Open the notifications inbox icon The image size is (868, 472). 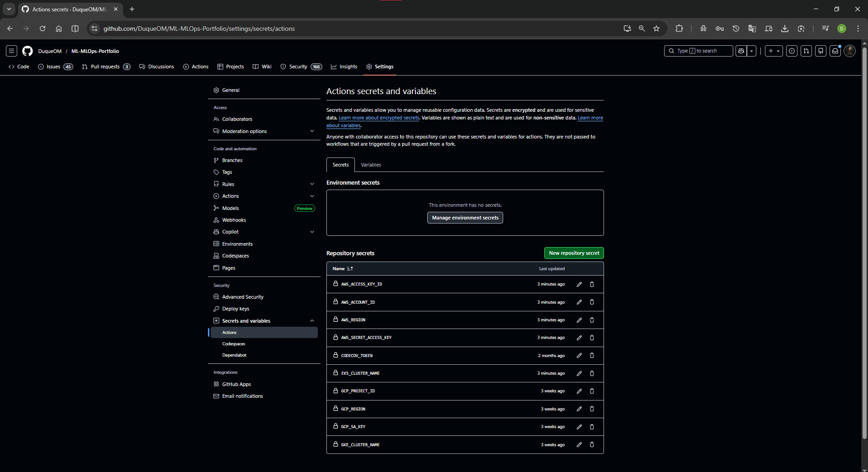tap(835, 51)
